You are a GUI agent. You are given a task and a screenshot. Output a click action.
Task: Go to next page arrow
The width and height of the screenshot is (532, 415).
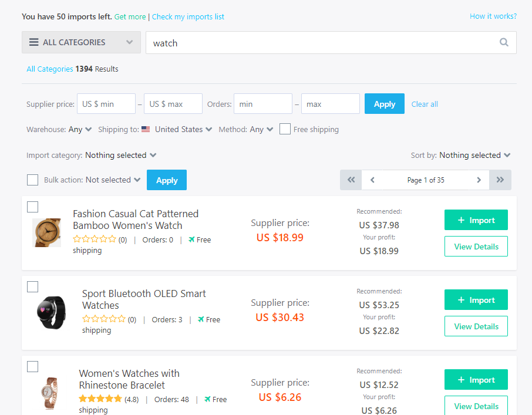click(479, 180)
